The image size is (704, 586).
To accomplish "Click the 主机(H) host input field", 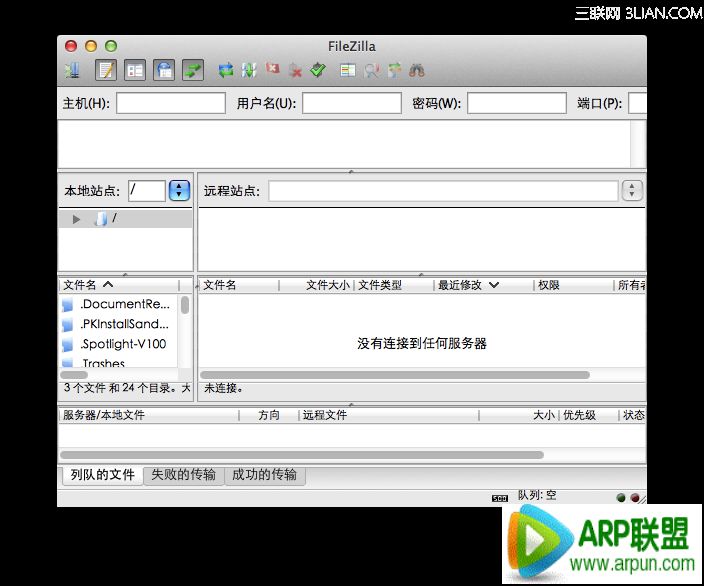I will click(x=171, y=103).
